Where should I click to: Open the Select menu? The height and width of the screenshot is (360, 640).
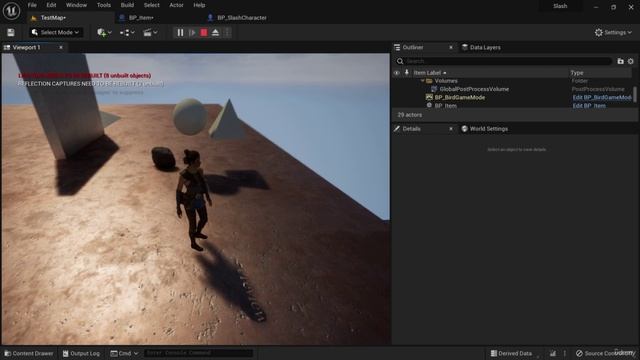pos(151,5)
